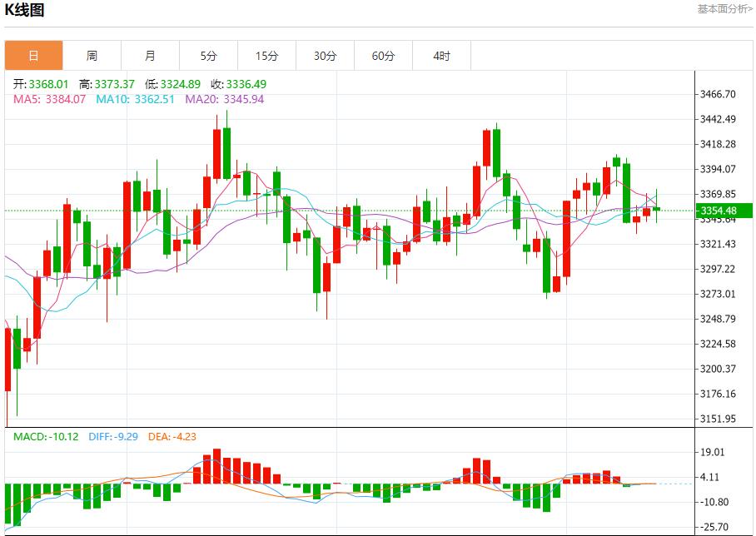Switch to the 周 (weekly) chart tab
The height and width of the screenshot is (536, 756).
click(x=92, y=55)
